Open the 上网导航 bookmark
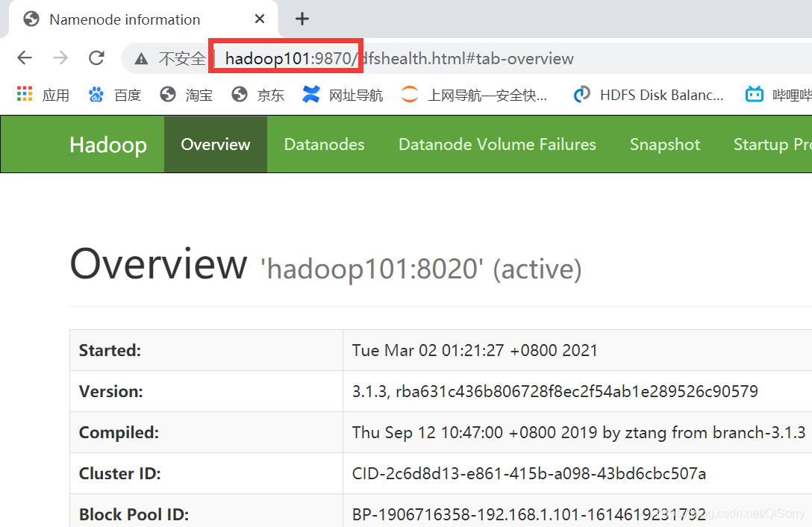The image size is (812, 527). [x=474, y=95]
